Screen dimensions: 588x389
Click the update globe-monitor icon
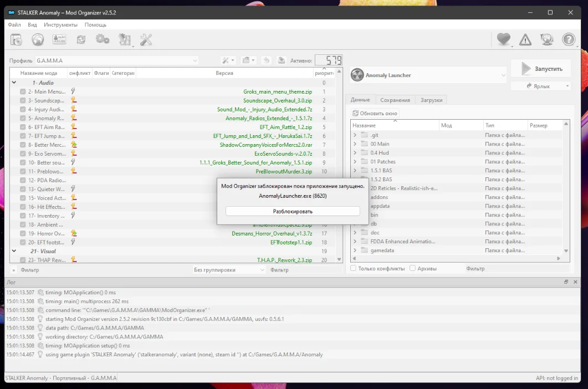[547, 39]
